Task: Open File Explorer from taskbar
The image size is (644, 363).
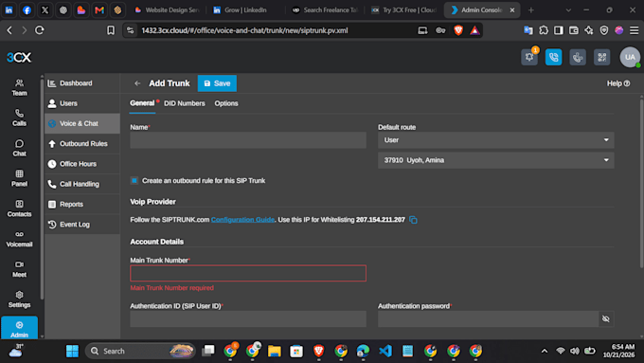Action: [274, 351]
